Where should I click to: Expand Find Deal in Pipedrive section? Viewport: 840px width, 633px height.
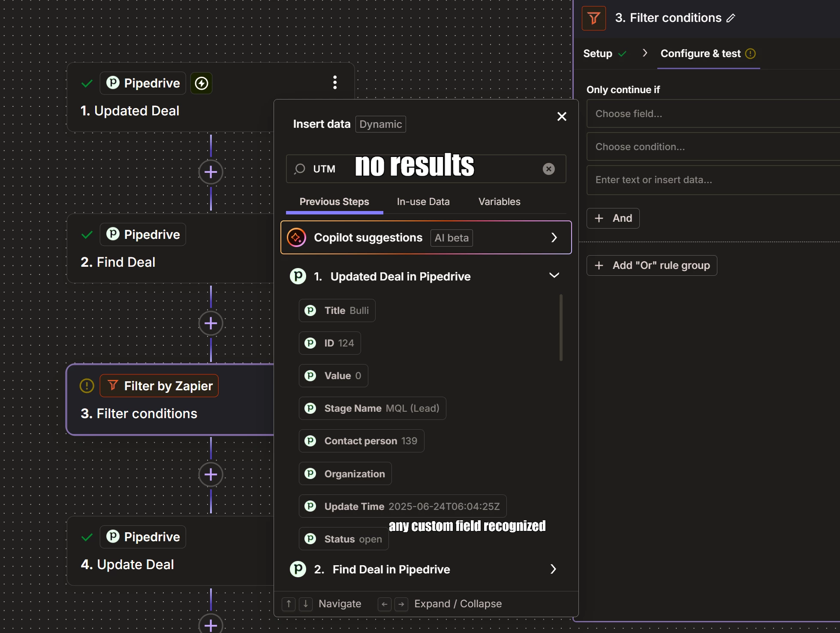pos(553,569)
